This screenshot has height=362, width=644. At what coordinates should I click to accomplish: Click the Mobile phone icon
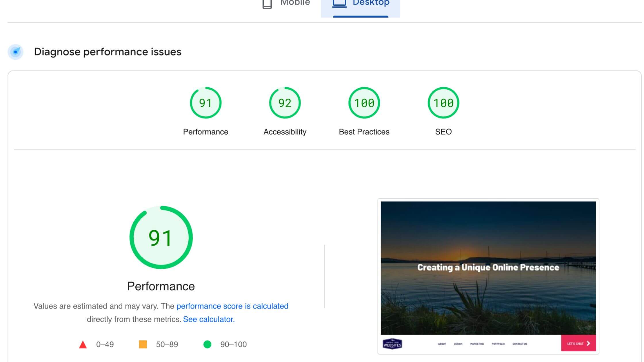click(x=267, y=4)
